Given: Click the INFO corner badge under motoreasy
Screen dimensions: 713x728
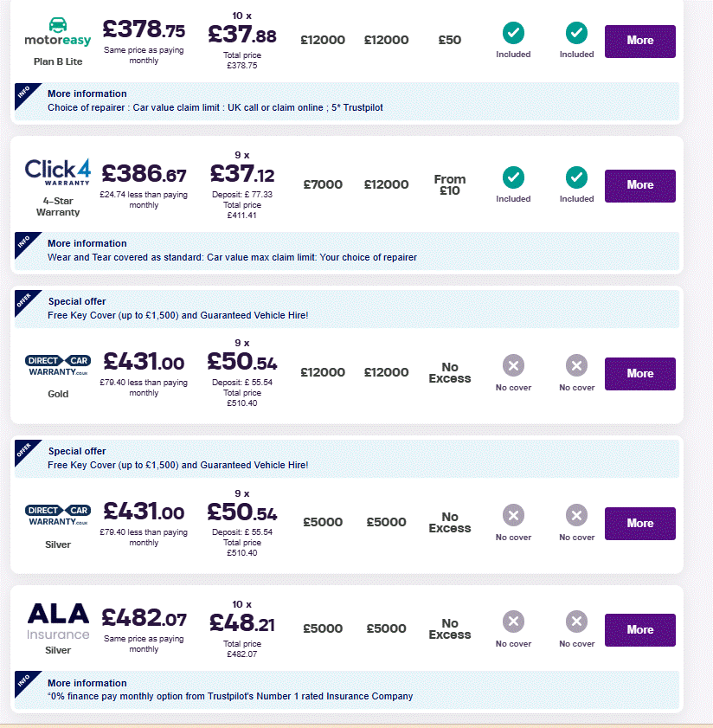Looking at the screenshot, I should pos(25,93).
